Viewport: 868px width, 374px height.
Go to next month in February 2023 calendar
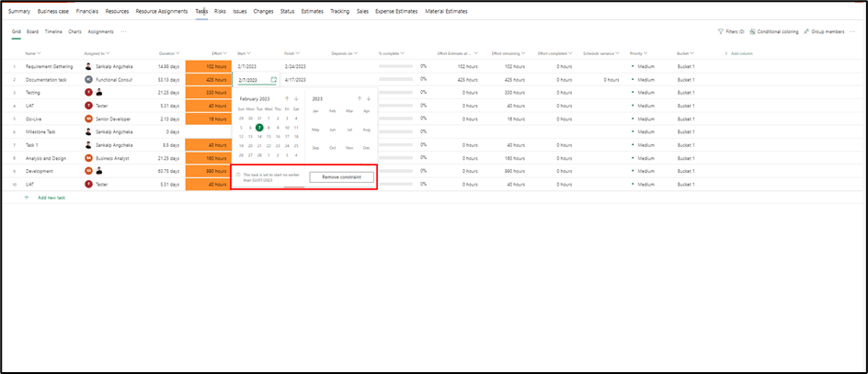click(296, 99)
